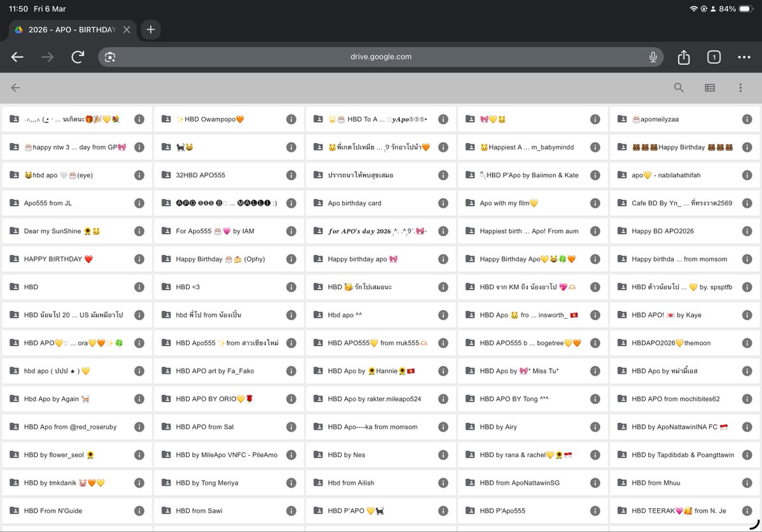Open folder HBD by Tong Meriya
The width and height of the screenshot is (762, 532).
(229, 482)
